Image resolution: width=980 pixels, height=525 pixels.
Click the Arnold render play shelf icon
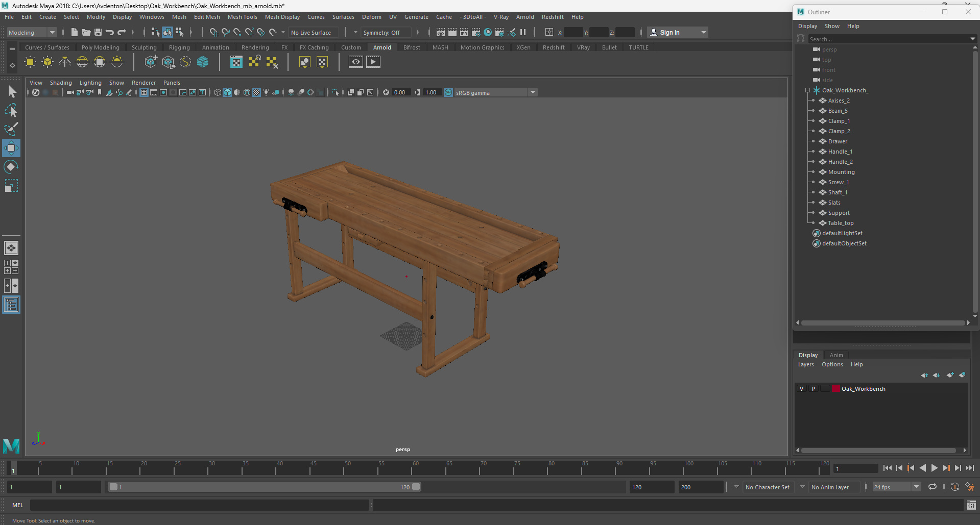pos(373,62)
